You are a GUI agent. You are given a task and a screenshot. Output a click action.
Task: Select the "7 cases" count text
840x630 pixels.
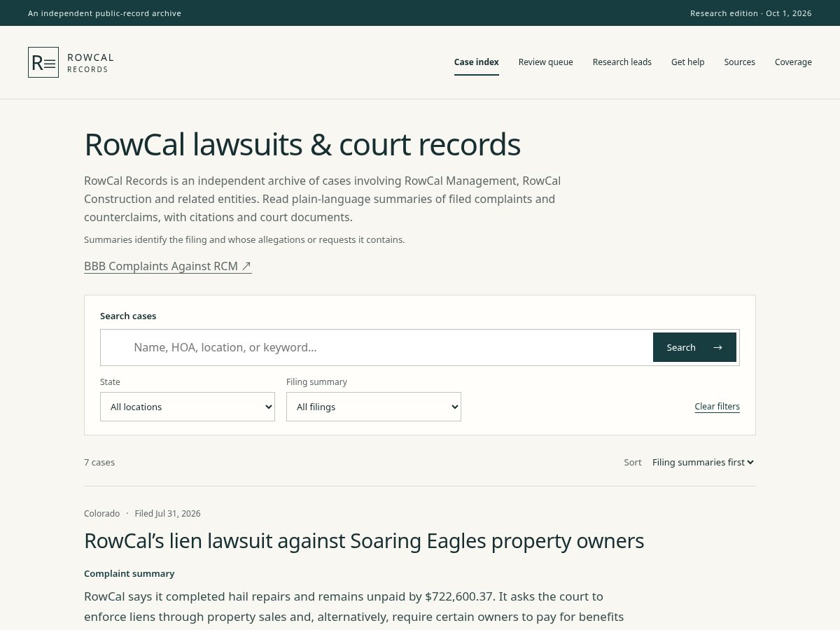(99, 462)
